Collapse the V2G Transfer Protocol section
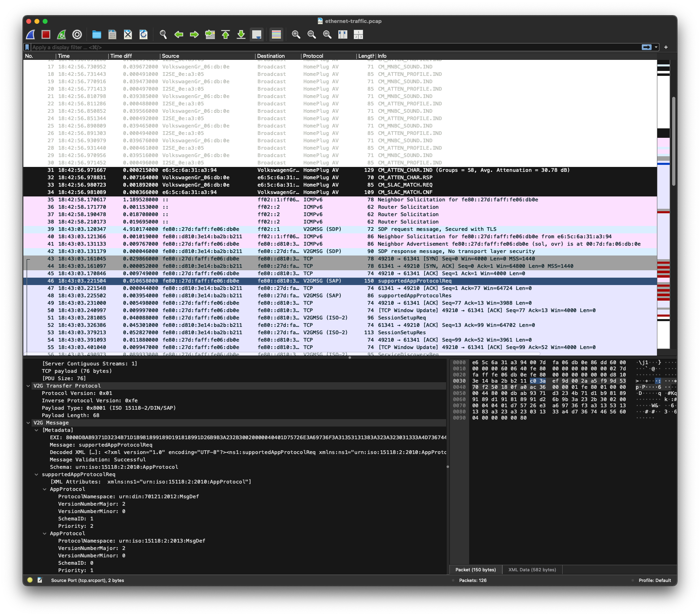 (28, 386)
